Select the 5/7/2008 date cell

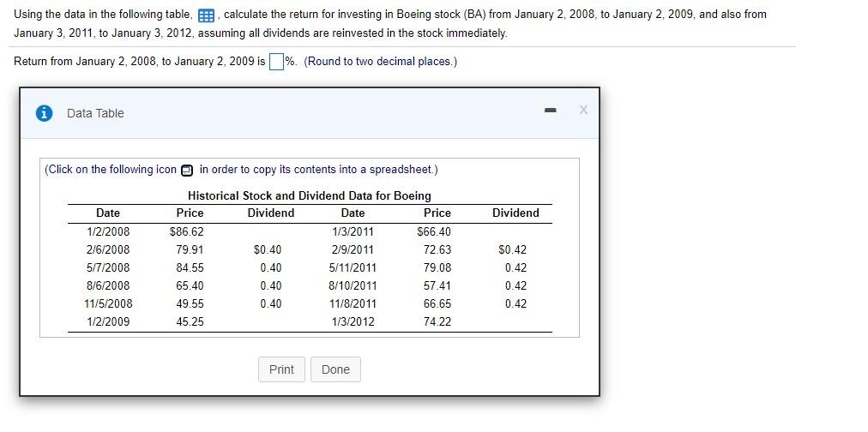[x=108, y=267]
